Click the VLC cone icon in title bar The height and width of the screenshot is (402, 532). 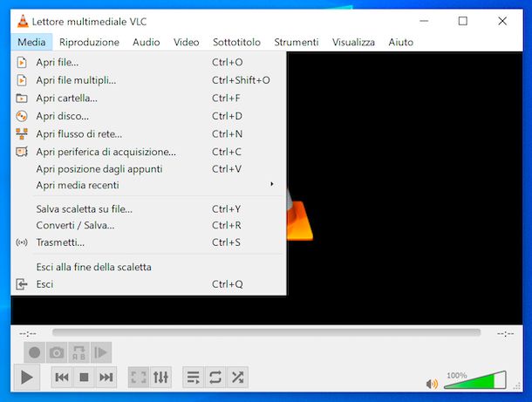point(23,22)
